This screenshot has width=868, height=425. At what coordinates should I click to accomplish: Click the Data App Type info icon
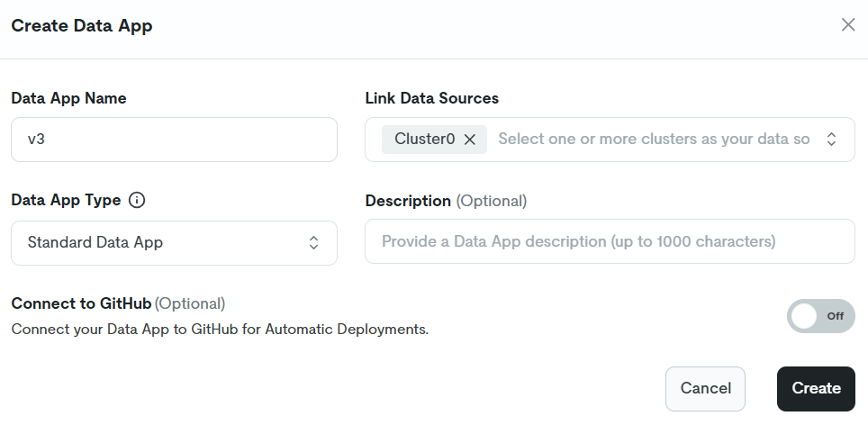tap(137, 201)
